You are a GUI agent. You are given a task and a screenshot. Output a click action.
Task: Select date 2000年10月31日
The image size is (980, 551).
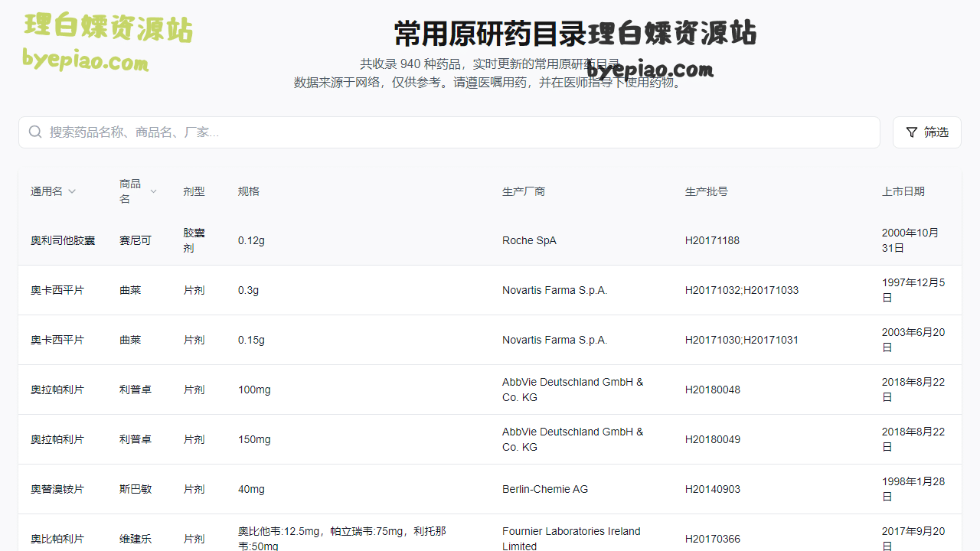tap(910, 240)
